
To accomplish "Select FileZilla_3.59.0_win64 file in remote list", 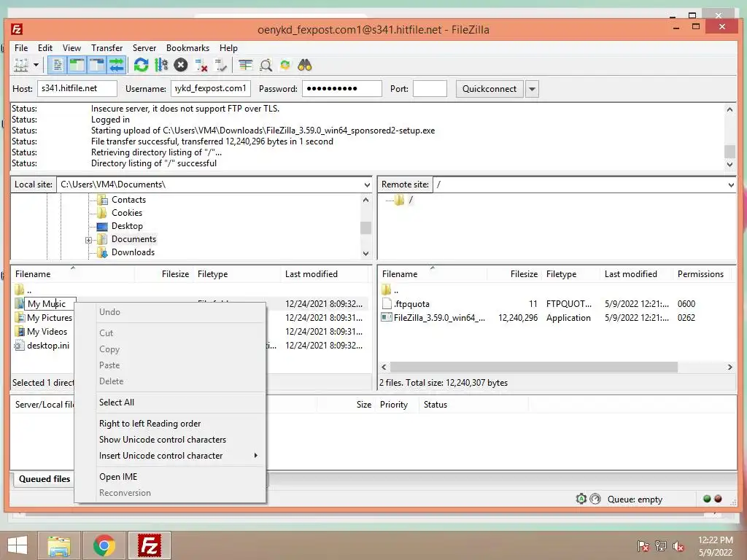I will (x=439, y=318).
